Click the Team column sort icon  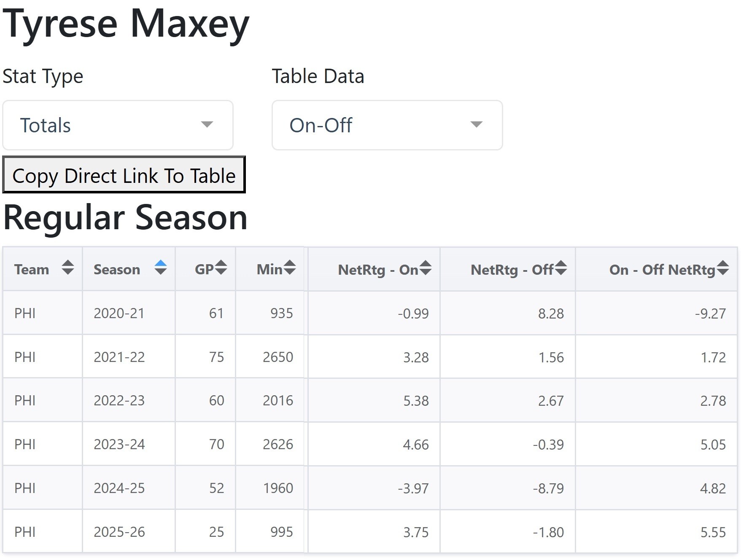pos(67,268)
